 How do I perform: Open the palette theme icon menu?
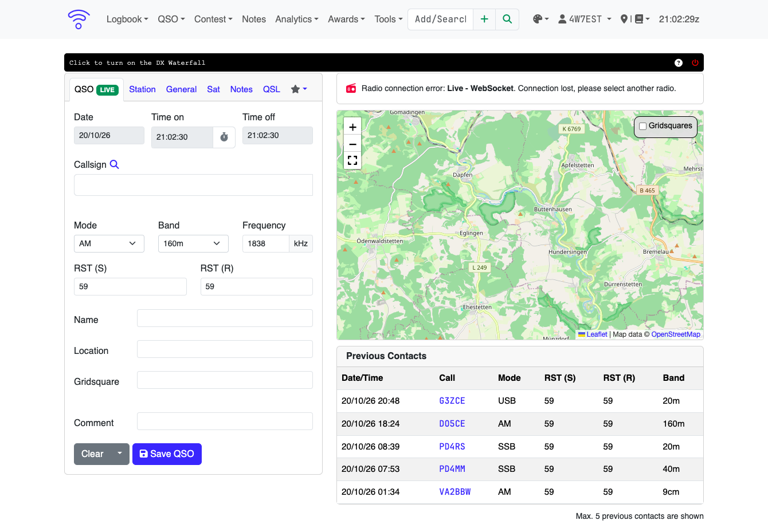(x=540, y=19)
